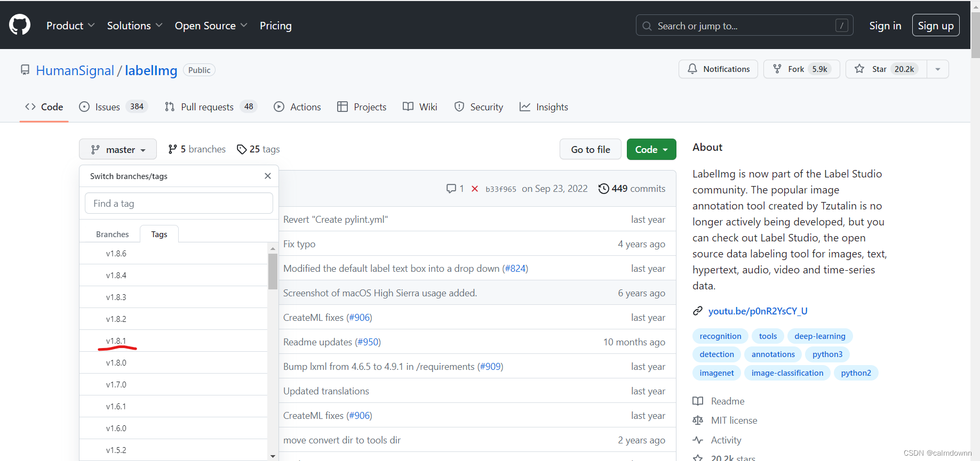Click the tag icon next to 25 tags
Image resolution: width=980 pixels, height=461 pixels.
[242, 149]
